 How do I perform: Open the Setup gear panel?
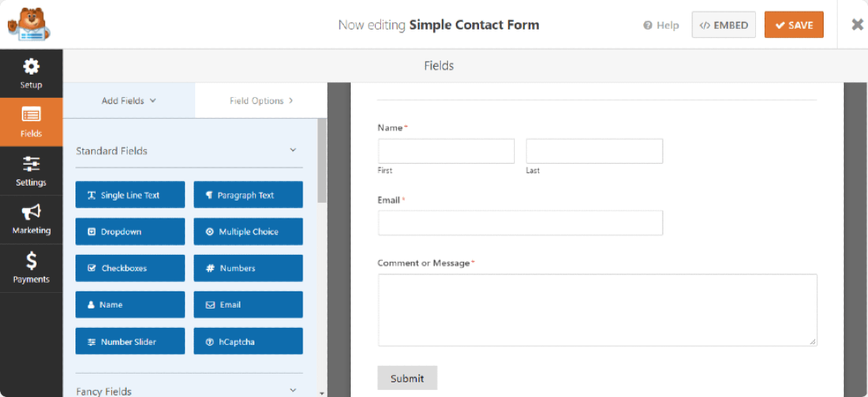pyautogui.click(x=31, y=73)
